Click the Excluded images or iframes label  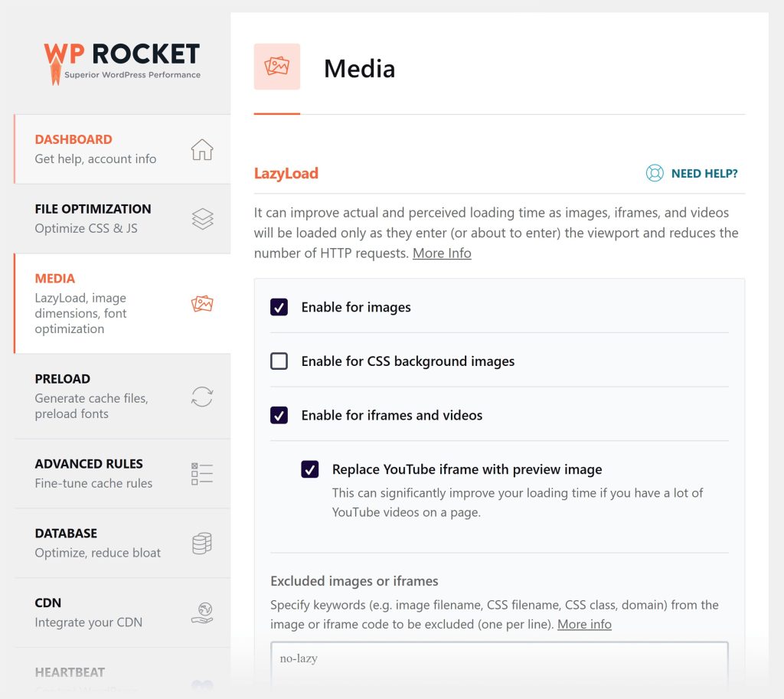[x=354, y=581]
